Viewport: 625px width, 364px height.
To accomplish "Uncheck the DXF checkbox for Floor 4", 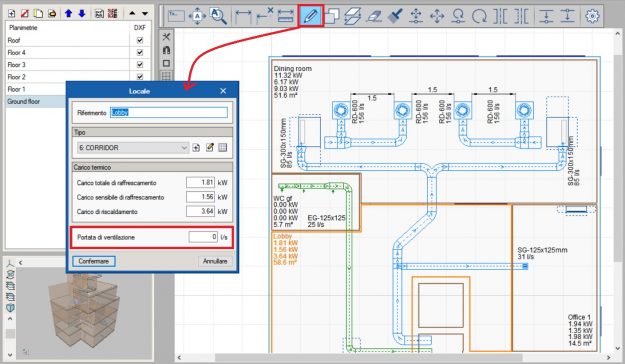I will coord(140,52).
